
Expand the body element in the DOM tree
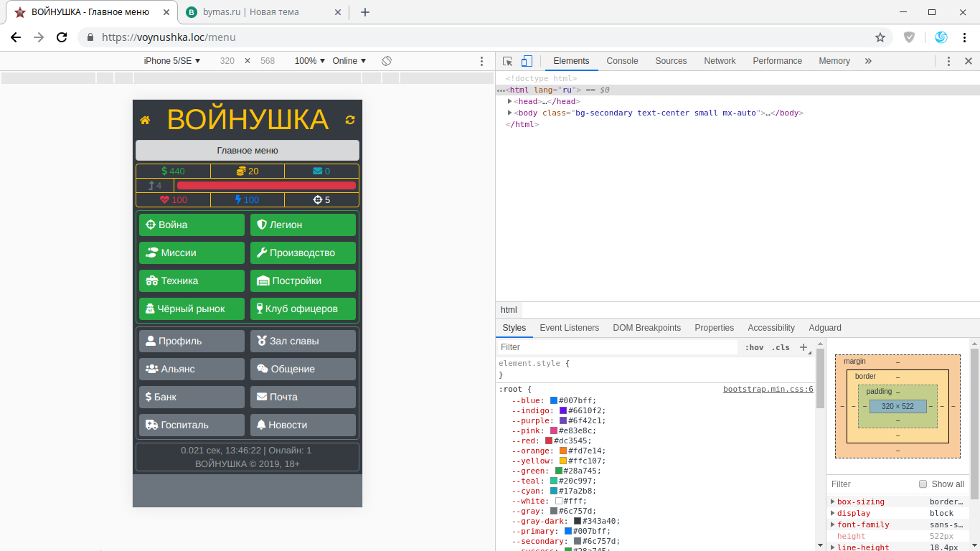coord(510,113)
